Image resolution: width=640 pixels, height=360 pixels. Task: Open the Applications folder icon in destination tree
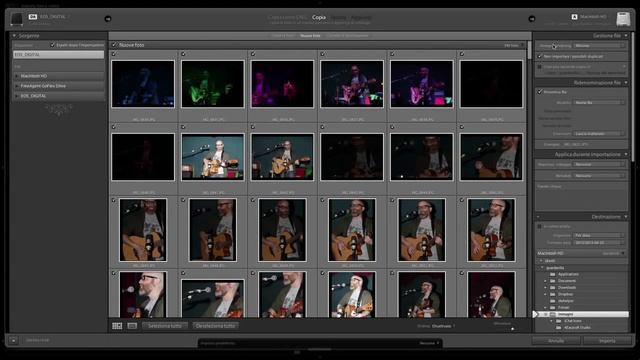pos(553,274)
